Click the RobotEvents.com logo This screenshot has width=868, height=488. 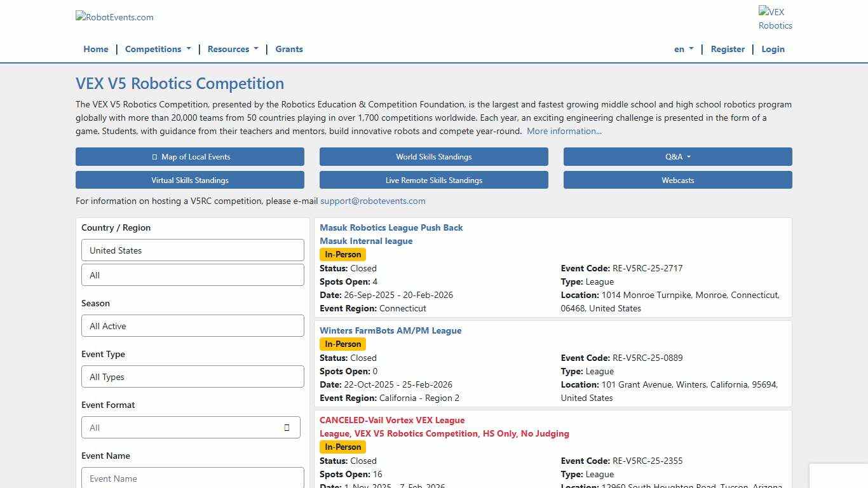pos(115,17)
